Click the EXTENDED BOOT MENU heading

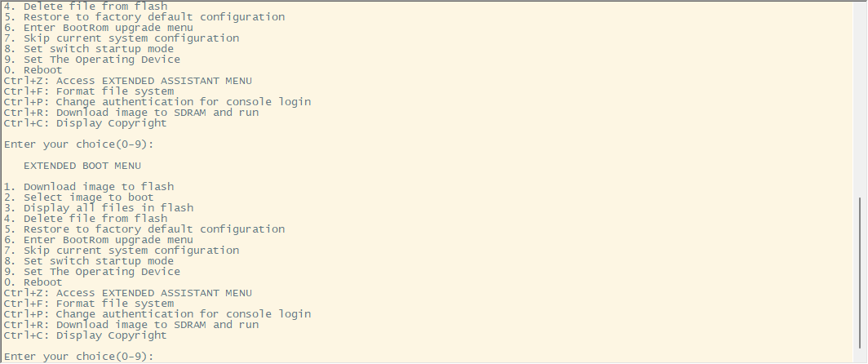[82, 166]
